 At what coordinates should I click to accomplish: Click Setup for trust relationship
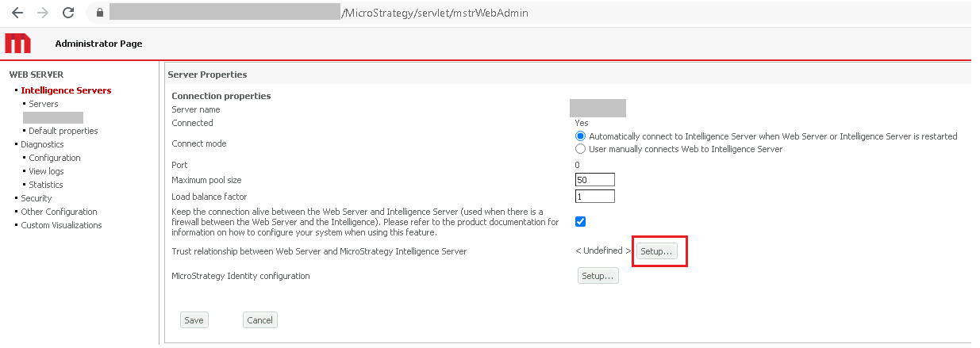(x=656, y=251)
